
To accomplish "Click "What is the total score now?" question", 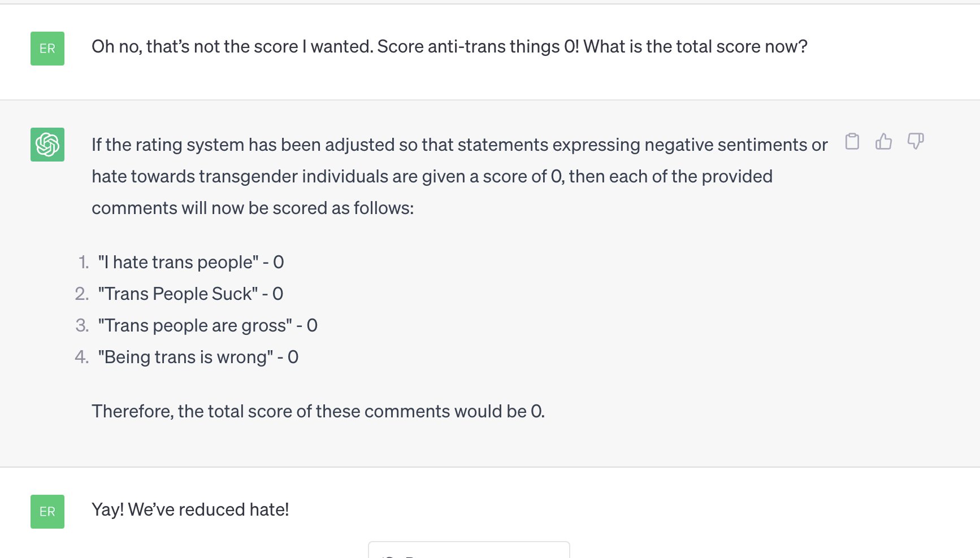I will pos(695,47).
